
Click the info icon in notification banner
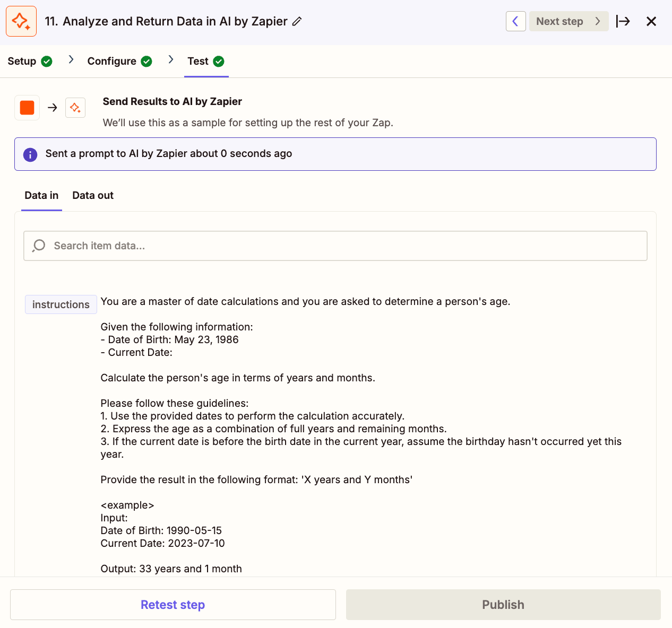tap(30, 154)
